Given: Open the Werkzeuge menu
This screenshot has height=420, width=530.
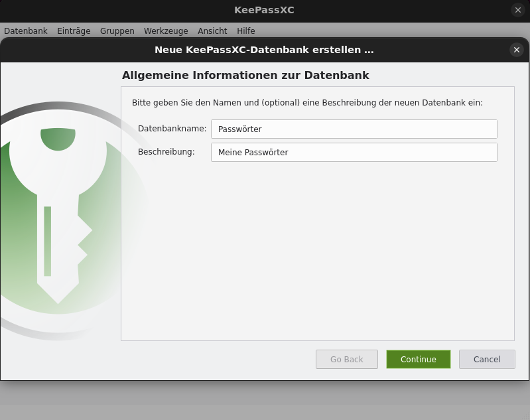Looking at the screenshot, I should coord(166,31).
